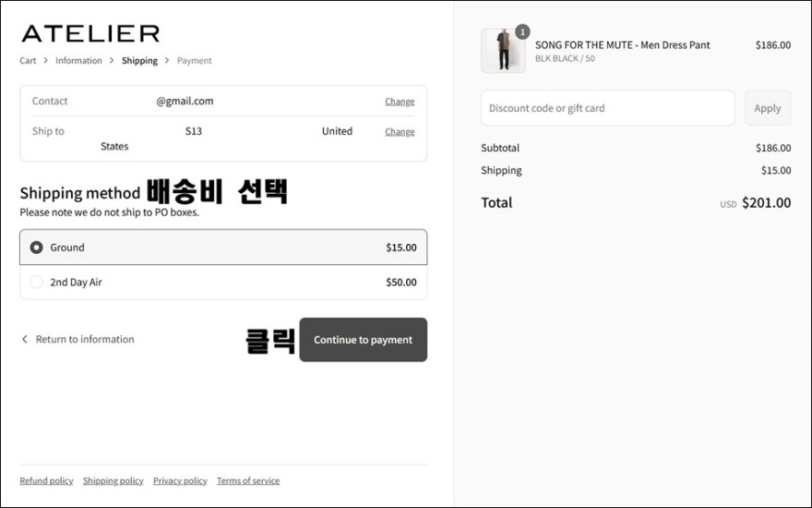Click the ATELIER logo

tap(90, 33)
